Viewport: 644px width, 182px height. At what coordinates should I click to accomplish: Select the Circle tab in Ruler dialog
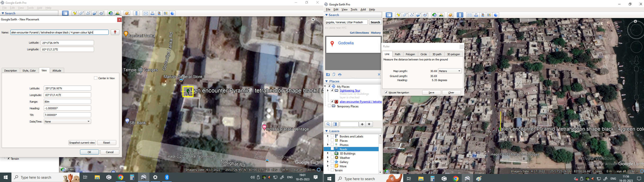424,54
